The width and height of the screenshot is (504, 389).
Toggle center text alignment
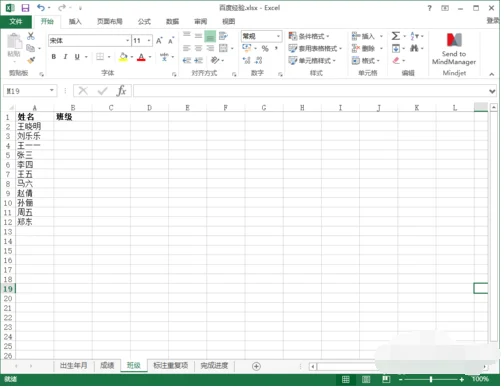tap(199, 48)
